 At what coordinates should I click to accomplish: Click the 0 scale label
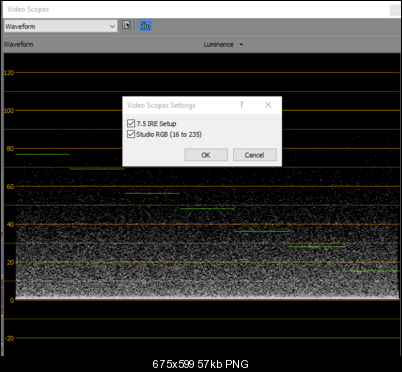(x=12, y=300)
